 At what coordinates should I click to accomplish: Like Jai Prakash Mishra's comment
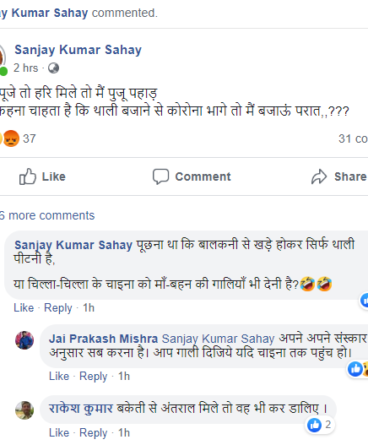click(59, 376)
